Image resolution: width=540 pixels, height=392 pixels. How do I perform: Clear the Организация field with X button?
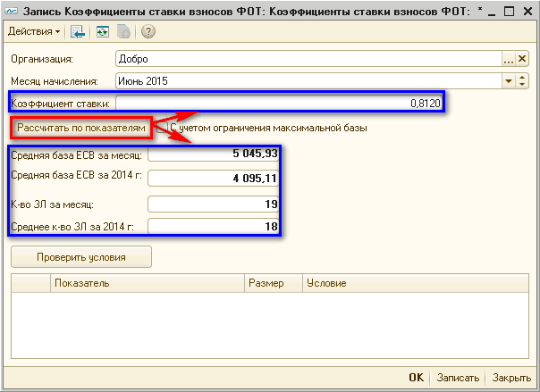pos(522,59)
